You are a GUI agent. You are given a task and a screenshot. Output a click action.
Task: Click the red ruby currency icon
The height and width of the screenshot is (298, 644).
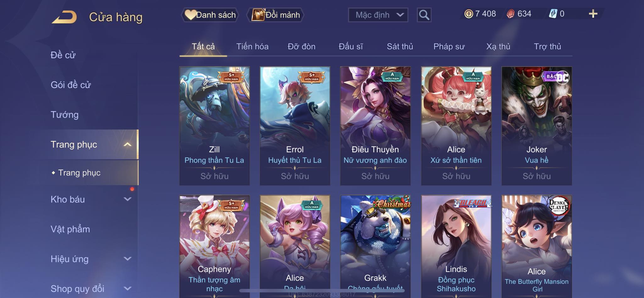click(511, 14)
